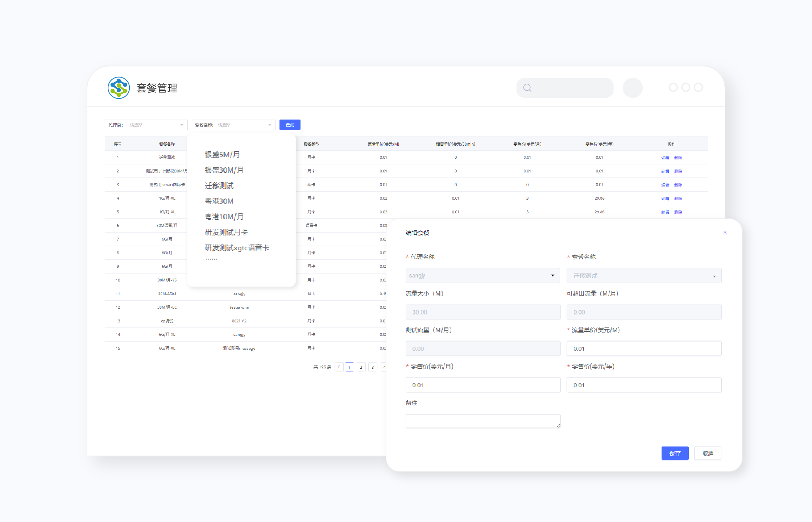Viewport: 812px width, 522px height.
Task: Close the 编辑套餐 dialog with X
Action: pyautogui.click(x=725, y=233)
